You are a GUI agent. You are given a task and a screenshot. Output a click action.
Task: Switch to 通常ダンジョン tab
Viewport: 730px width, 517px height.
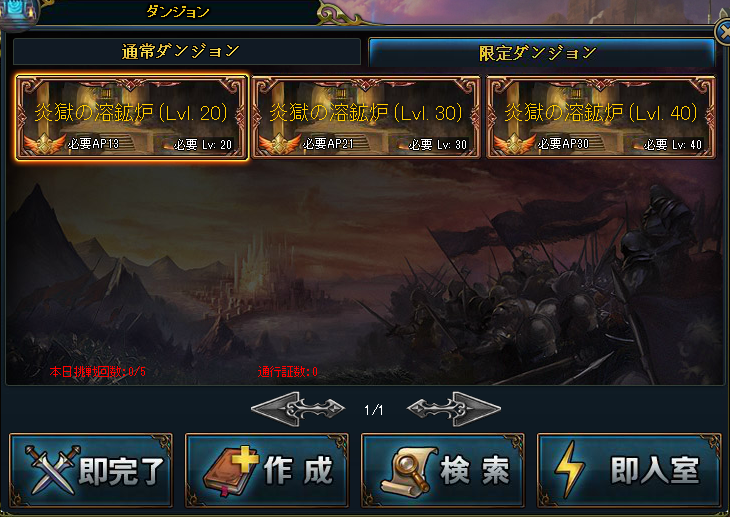coord(187,51)
